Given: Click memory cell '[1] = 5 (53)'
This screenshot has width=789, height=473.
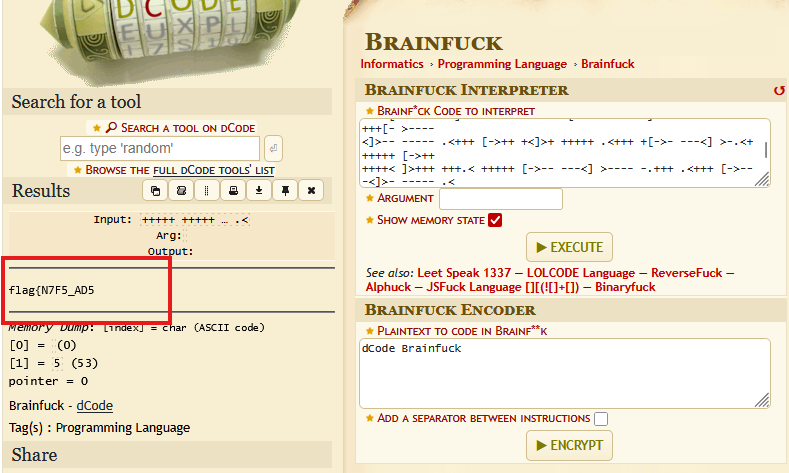Looking at the screenshot, I should (53, 363).
